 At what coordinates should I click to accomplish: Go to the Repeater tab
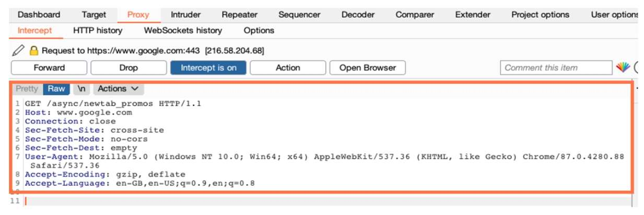pyautogui.click(x=239, y=15)
